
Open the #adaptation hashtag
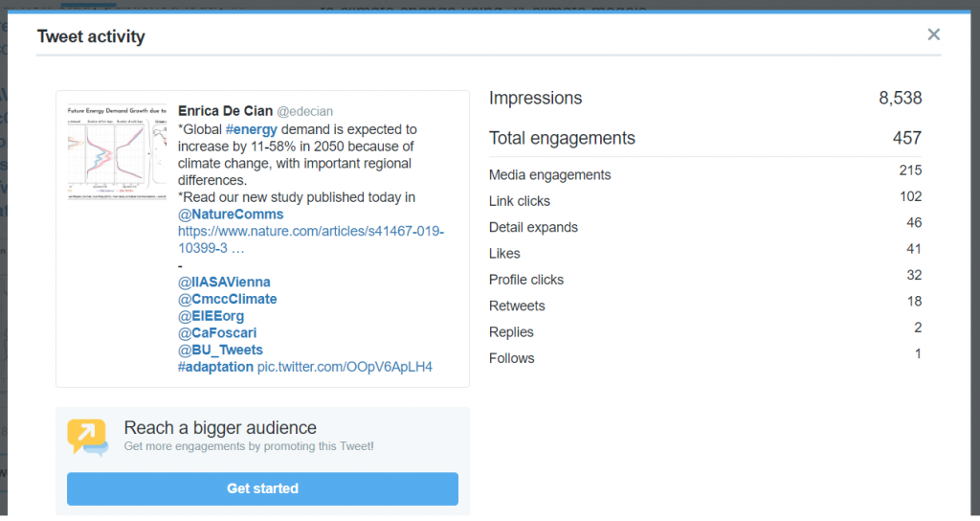click(215, 367)
